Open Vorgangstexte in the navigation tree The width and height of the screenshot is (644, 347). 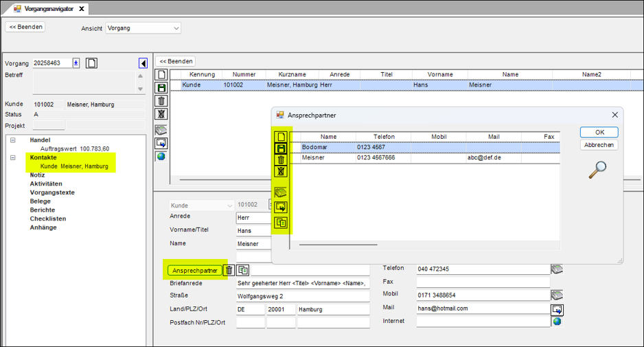52,192
